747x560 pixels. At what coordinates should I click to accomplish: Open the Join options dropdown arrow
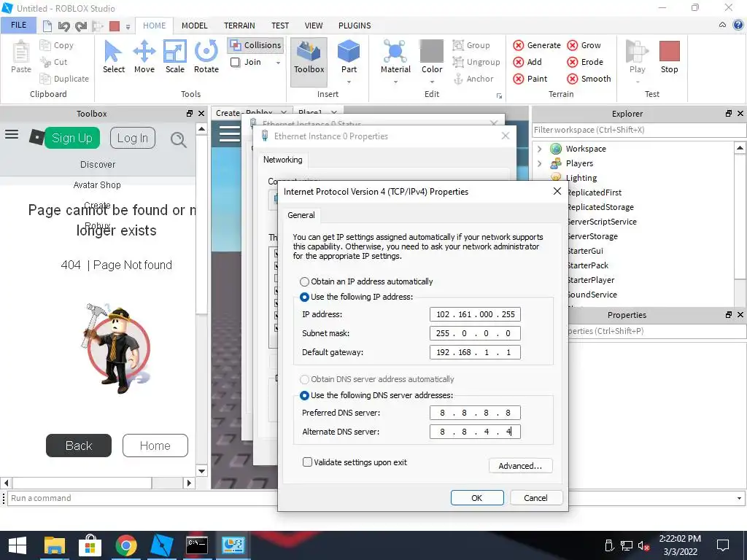pyautogui.click(x=278, y=63)
